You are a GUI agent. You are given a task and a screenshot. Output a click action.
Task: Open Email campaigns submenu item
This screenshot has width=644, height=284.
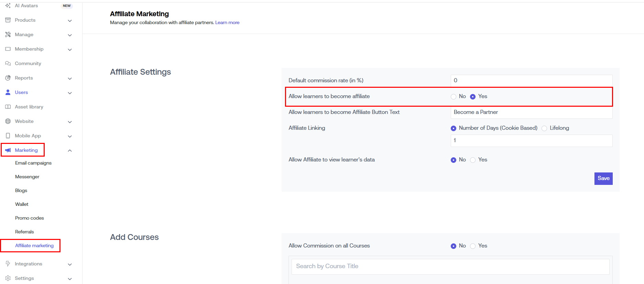coord(33,163)
